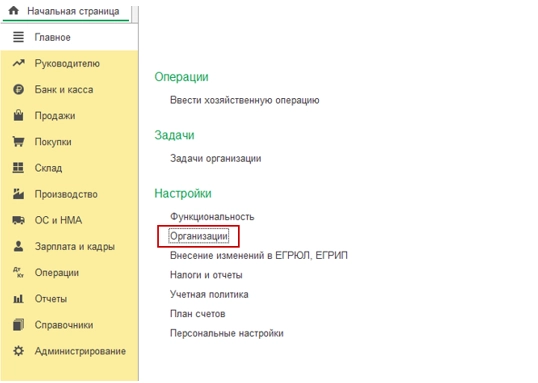Open the Налоги и отчеты link

(x=206, y=275)
